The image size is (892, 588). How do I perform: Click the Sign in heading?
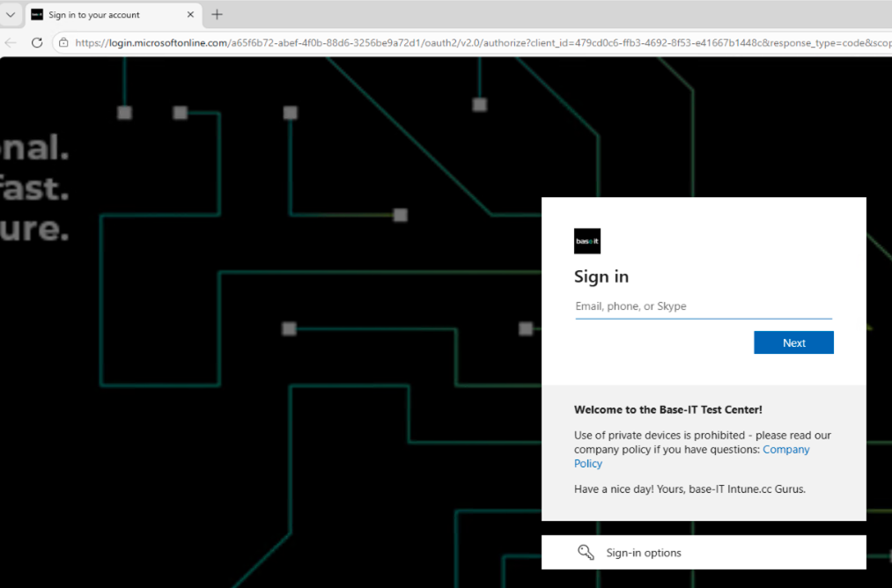point(601,276)
